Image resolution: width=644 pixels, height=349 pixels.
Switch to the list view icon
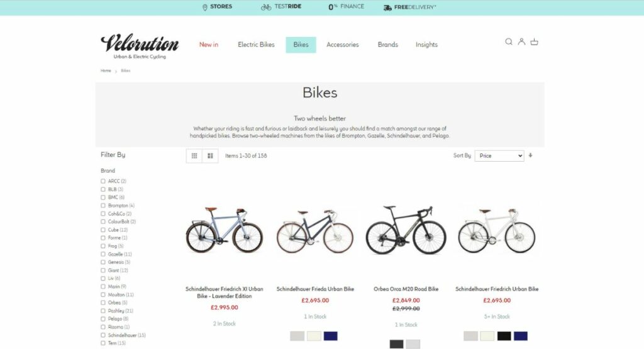point(210,155)
